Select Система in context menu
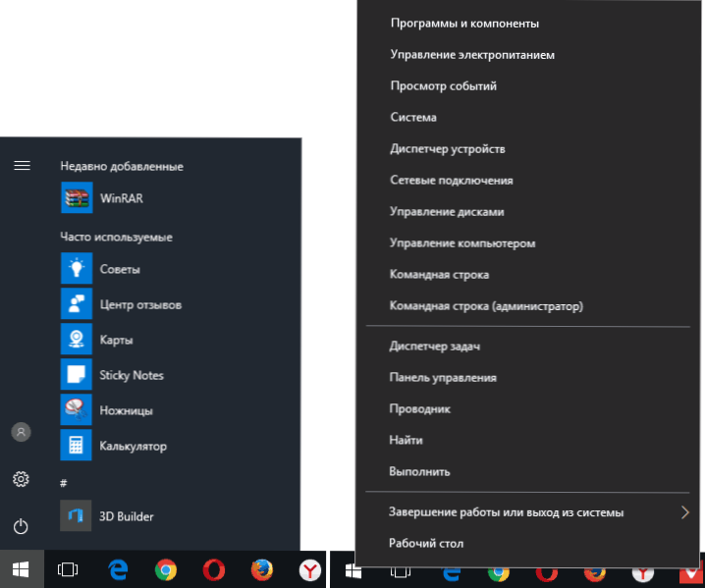705x588 pixels. point(413,118)
